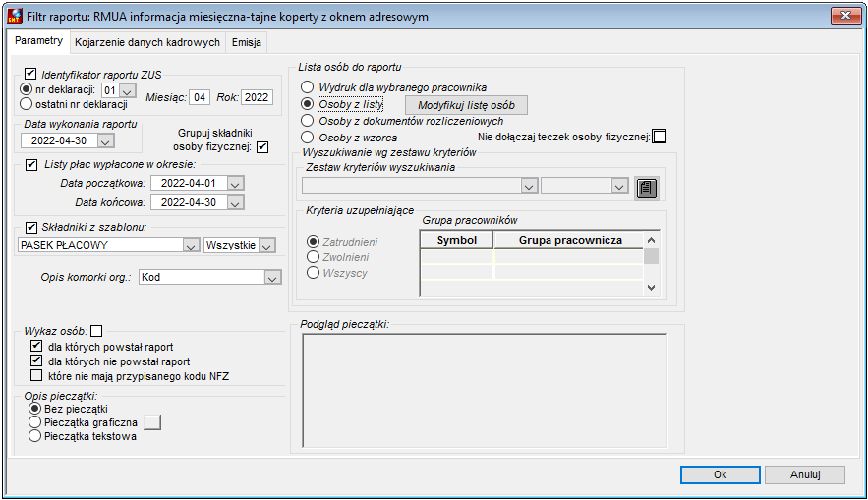This screenshot has height=500, width=868.
Task: Select Pieczątka graficzna radio button
Action: coord(34,422)
